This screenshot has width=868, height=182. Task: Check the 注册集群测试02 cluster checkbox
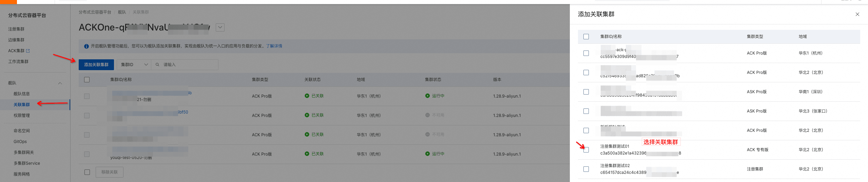[586, 169]
